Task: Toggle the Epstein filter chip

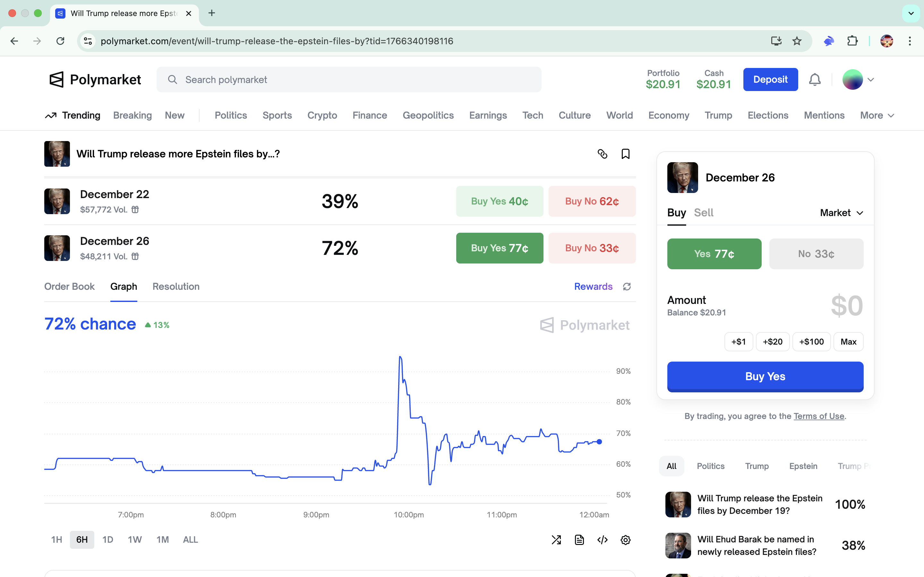Action: 803,466
